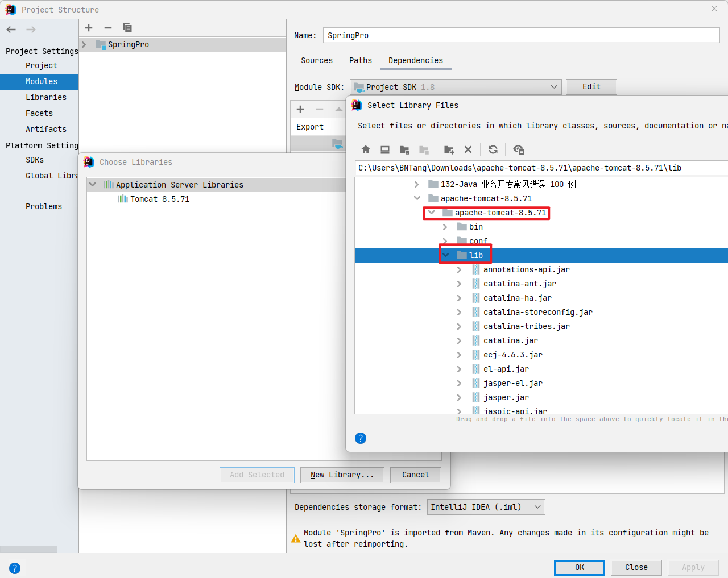Add a new module with plus icon
Image resolution: width=728 pixels, height=578 pixels.
(x=89, y=28)
